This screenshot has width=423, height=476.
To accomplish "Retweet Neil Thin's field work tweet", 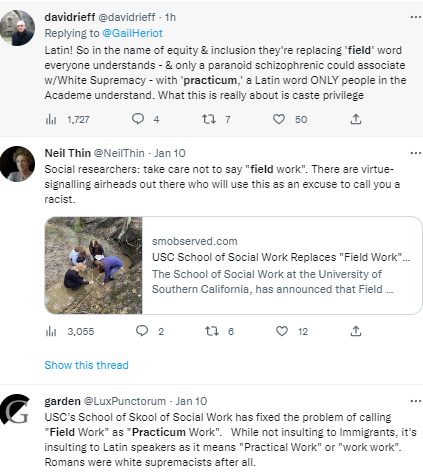I will (212, 331).
